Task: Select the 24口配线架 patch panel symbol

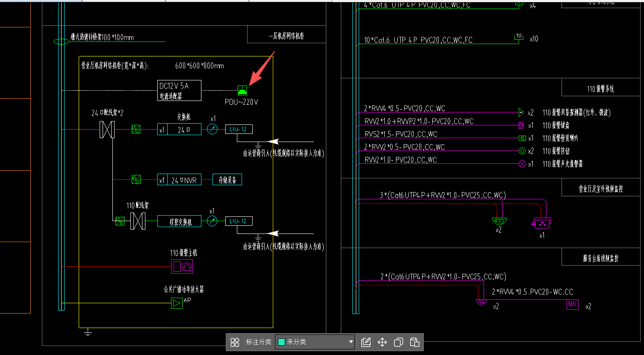Action: click(106, 129)
